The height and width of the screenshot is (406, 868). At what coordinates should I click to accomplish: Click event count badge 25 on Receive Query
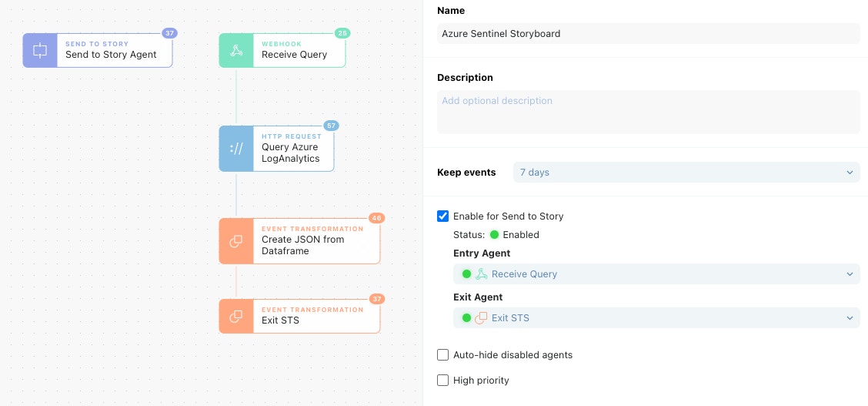click(x=342, y=33)
